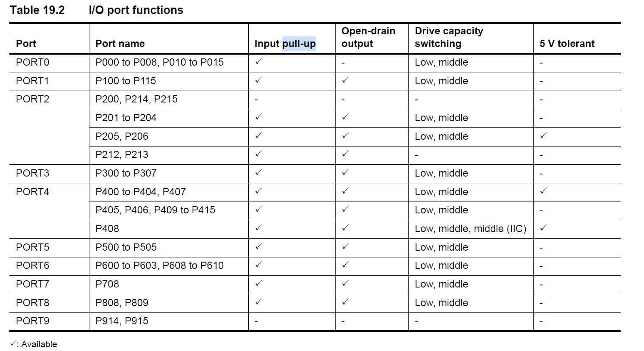
Task: Click the Open-drain output column header
Action: (368, 37)
